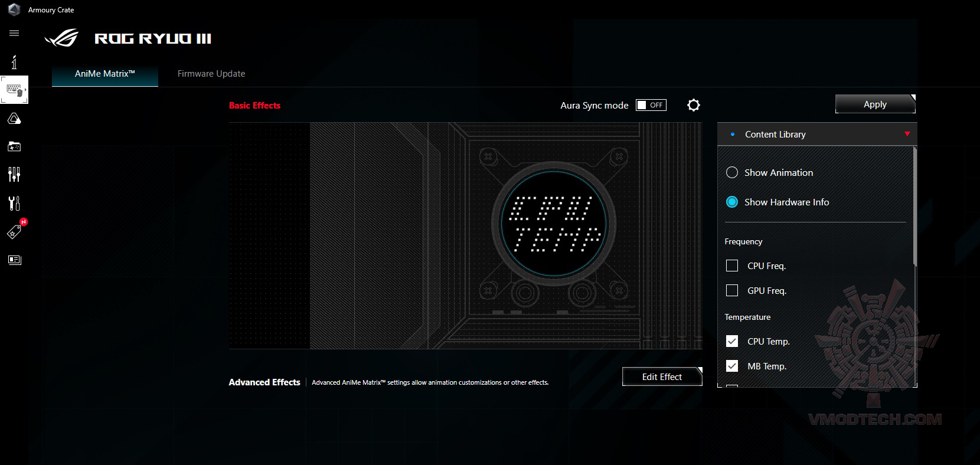The image size is (980, 465).
Task: Uncheck the MB Temp. checkbox
Action: point(732,366)
